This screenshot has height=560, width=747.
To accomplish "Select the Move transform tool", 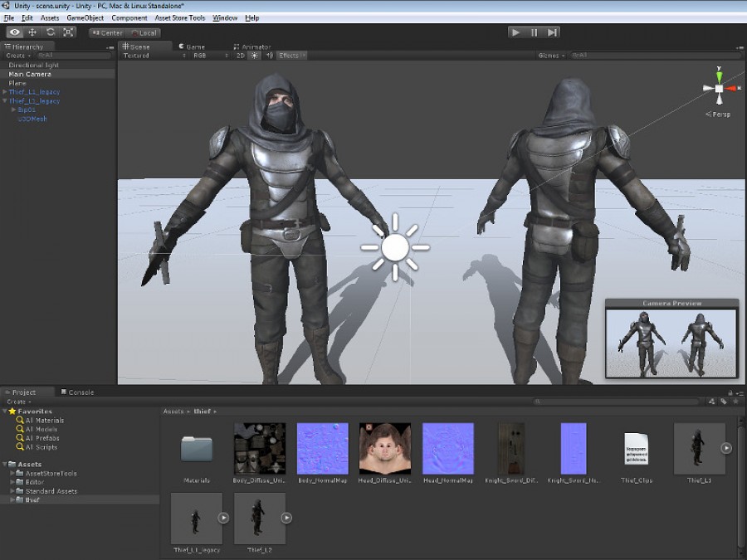I will (32, 32).
